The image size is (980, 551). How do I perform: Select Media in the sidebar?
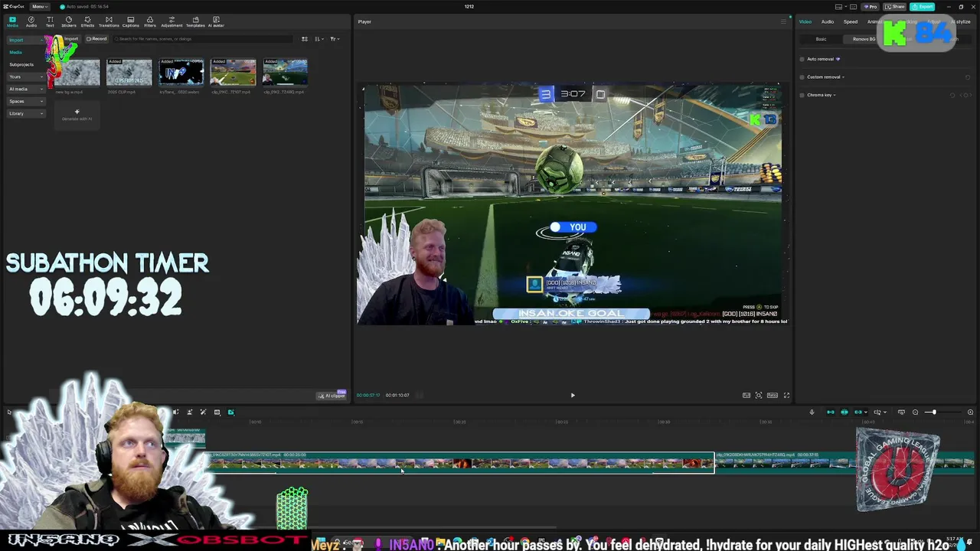16,52
